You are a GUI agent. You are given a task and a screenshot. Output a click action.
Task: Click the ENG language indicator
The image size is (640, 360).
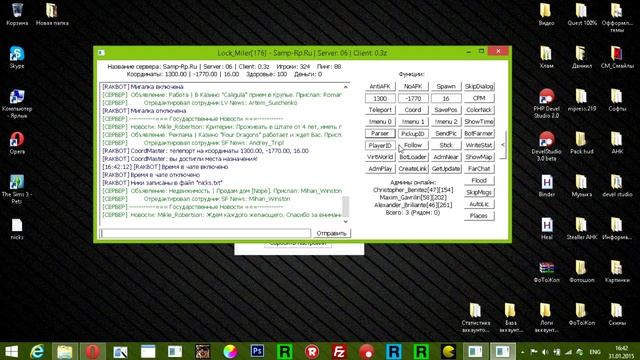595,352
